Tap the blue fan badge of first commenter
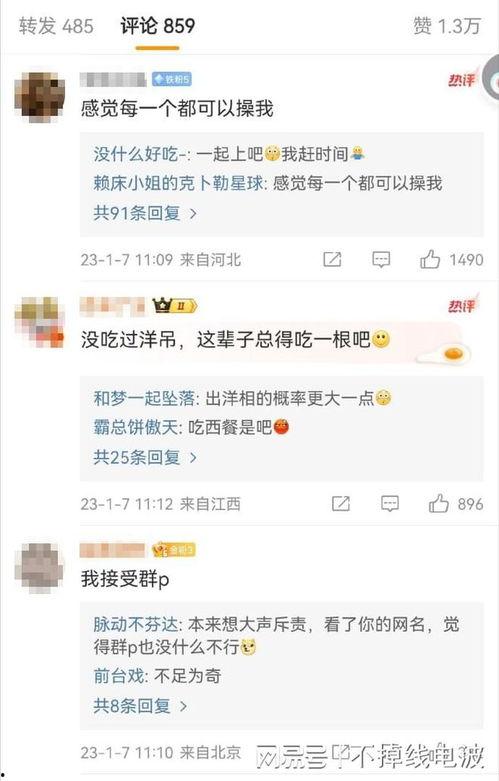The width and height of the screenshot is (499, 781). (171, 79)
